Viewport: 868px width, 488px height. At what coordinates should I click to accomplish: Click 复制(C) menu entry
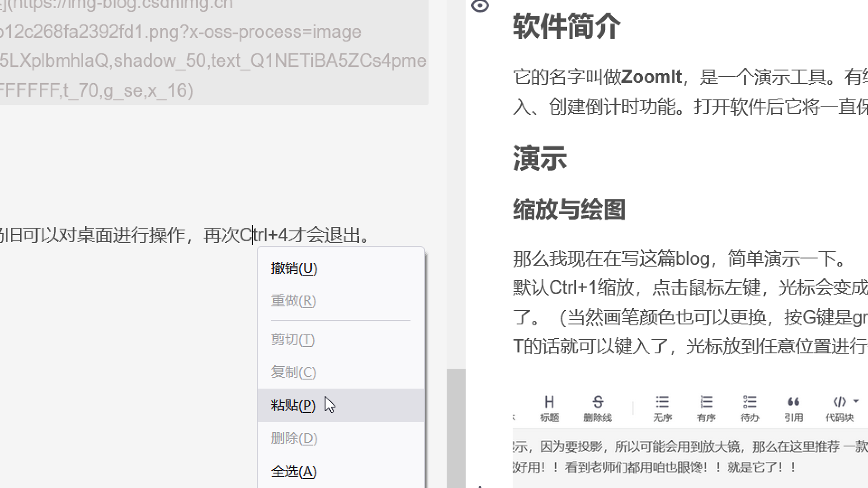(x=293, y=372)
